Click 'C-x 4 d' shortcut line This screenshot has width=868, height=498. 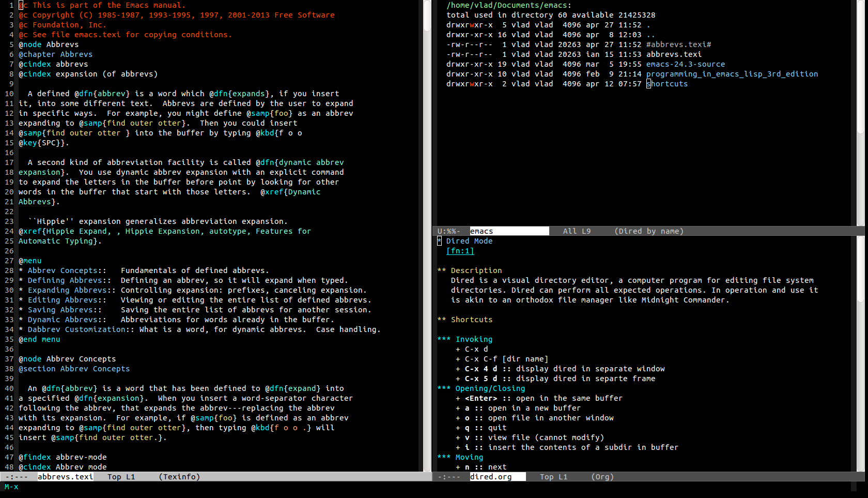point(560,369)
